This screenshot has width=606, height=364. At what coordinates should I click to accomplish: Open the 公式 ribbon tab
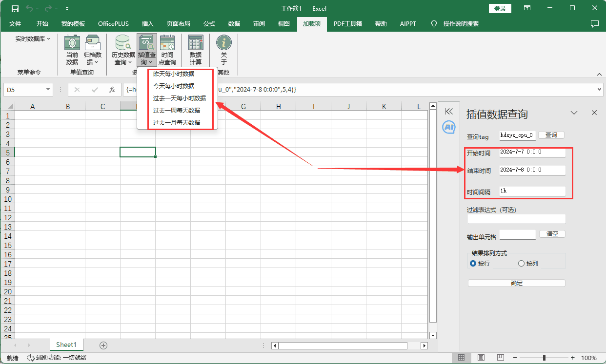pos(209,23)
